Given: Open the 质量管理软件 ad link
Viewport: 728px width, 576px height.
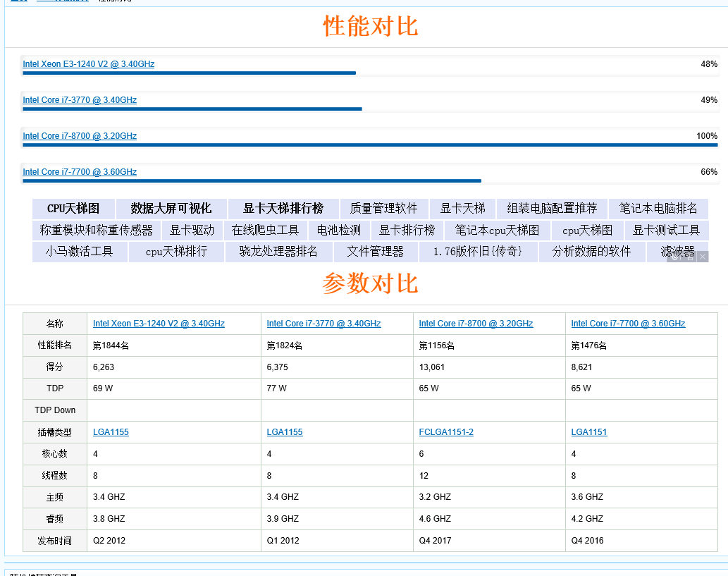Looking at the screenshot, I should tap(383, 209).
